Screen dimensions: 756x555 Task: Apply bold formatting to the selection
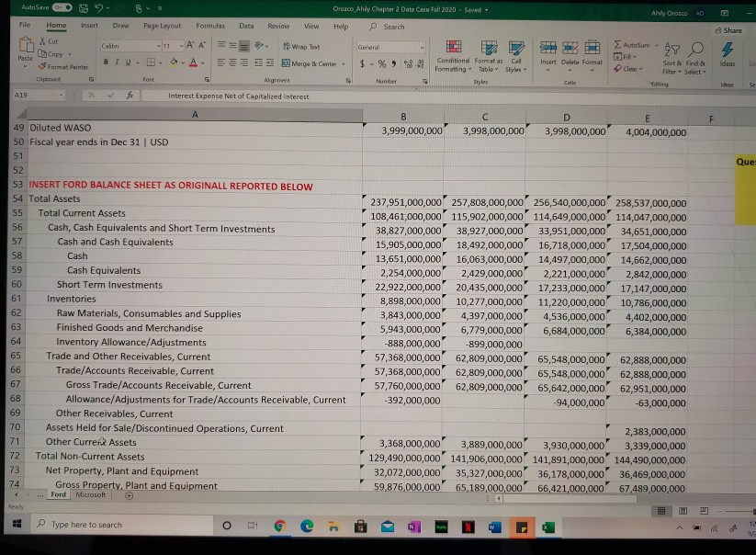pyautogui.click(x=107, y=61)
